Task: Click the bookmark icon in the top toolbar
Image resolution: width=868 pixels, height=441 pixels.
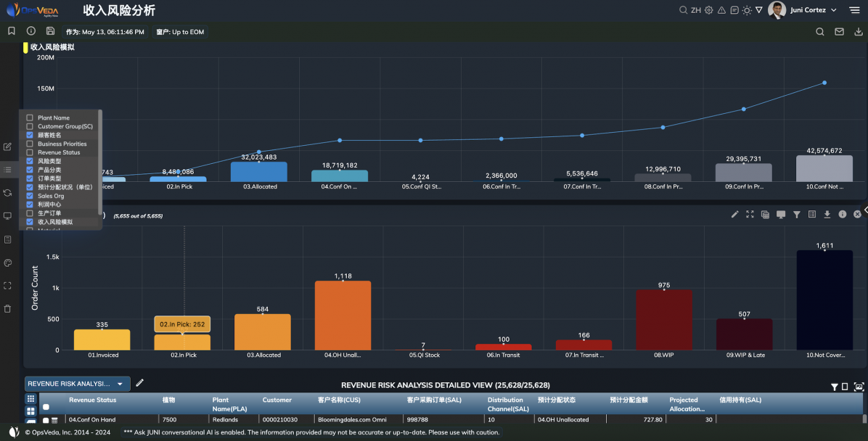Action: coord(11,31)
